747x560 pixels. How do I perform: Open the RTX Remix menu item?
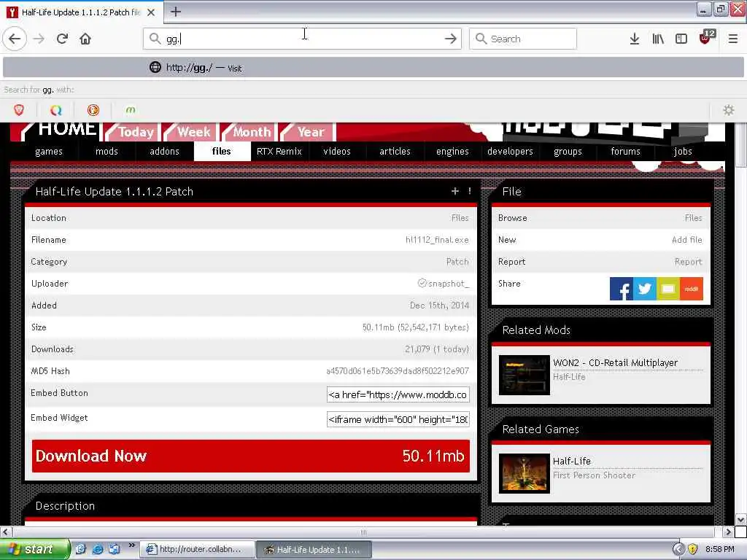[279, 152]
